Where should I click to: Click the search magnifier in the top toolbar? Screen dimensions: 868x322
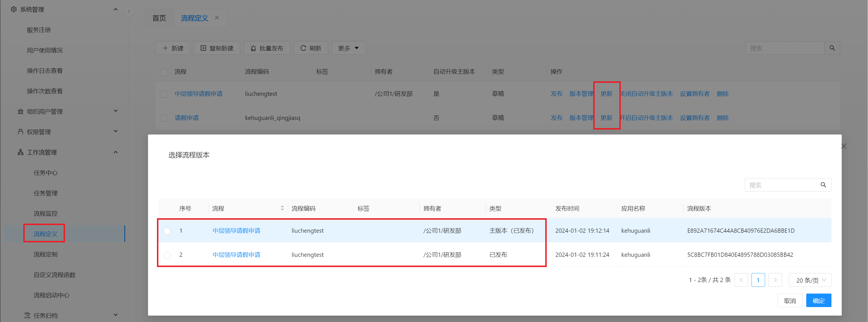(832, 48)
